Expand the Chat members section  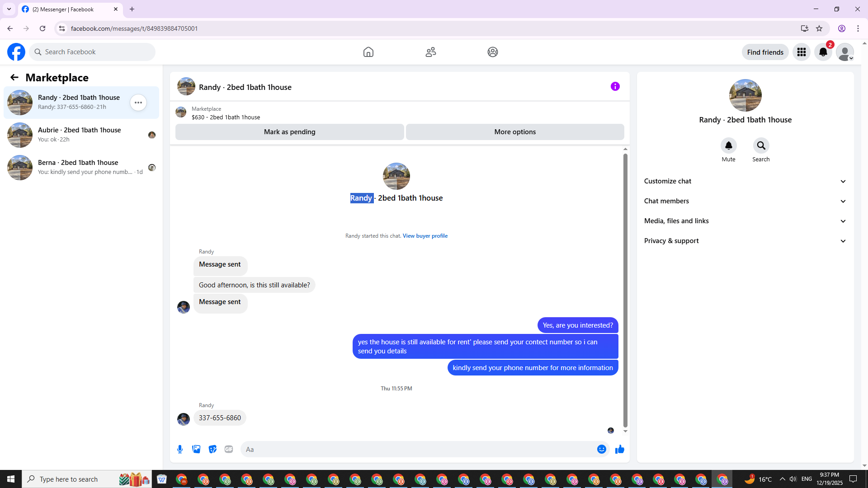tap(745, 201)
